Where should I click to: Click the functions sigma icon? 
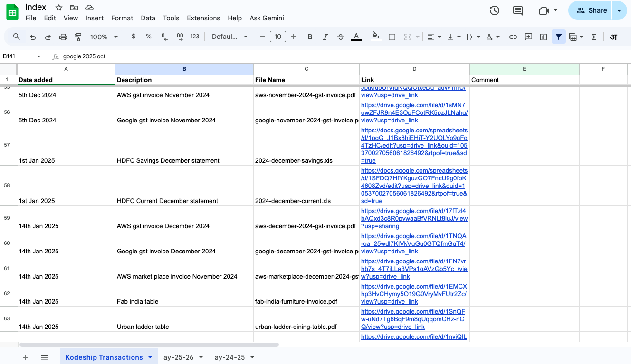594,37
